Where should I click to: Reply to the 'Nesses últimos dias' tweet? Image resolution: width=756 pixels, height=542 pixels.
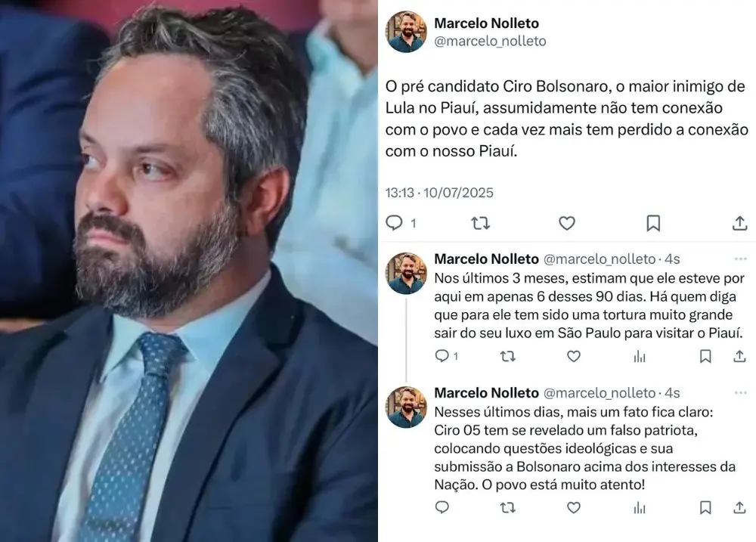tap(442, 507)
